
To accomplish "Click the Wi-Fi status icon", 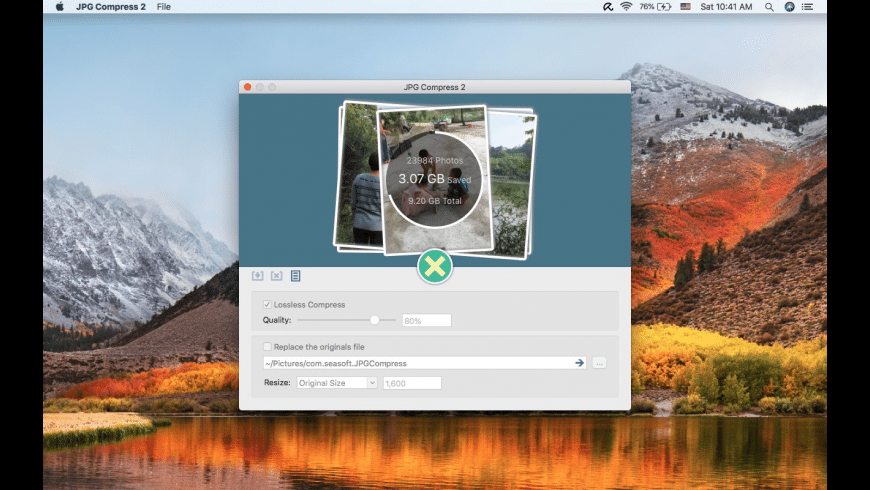I will [x=626, y=7].
